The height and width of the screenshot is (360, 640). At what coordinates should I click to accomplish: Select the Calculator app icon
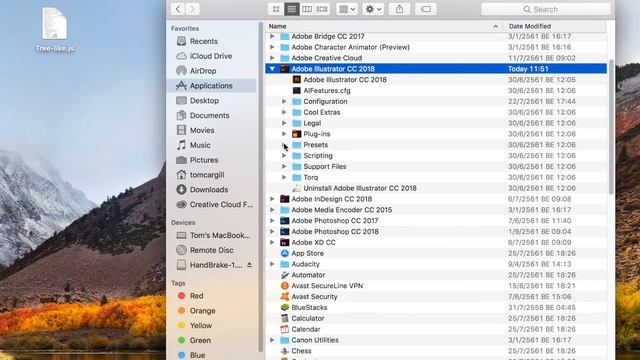pos(285,318)
